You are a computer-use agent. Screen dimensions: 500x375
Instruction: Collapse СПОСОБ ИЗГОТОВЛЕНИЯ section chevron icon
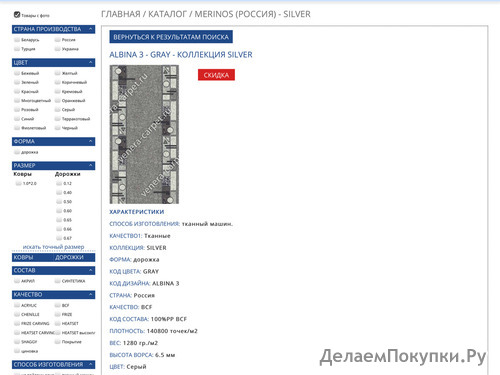[x=91, y=364]
